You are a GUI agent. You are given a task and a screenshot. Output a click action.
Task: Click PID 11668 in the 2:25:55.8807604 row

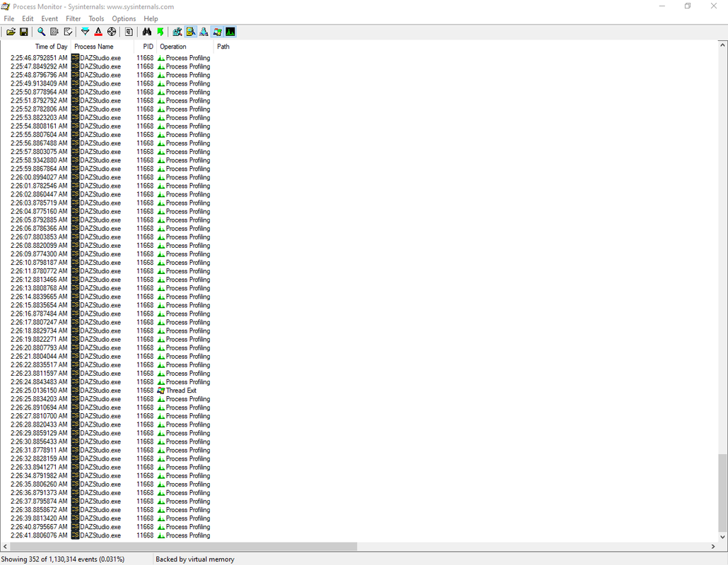point(145,134)
